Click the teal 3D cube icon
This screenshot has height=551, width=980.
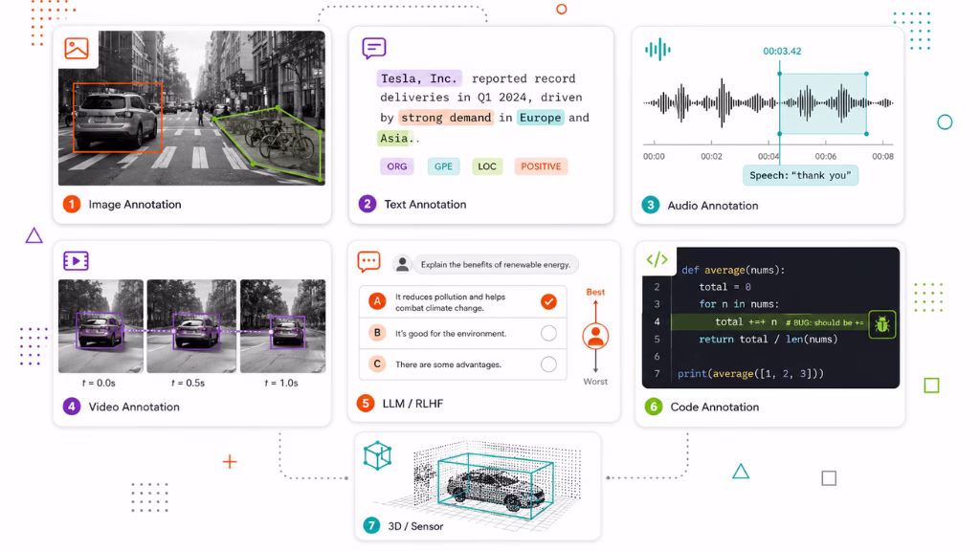click(377, 455)
